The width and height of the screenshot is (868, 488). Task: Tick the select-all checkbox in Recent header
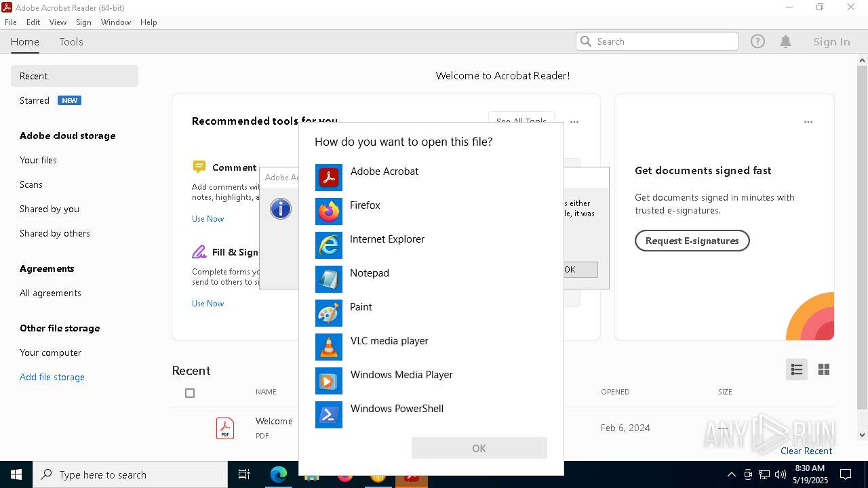tap(190, 393)
